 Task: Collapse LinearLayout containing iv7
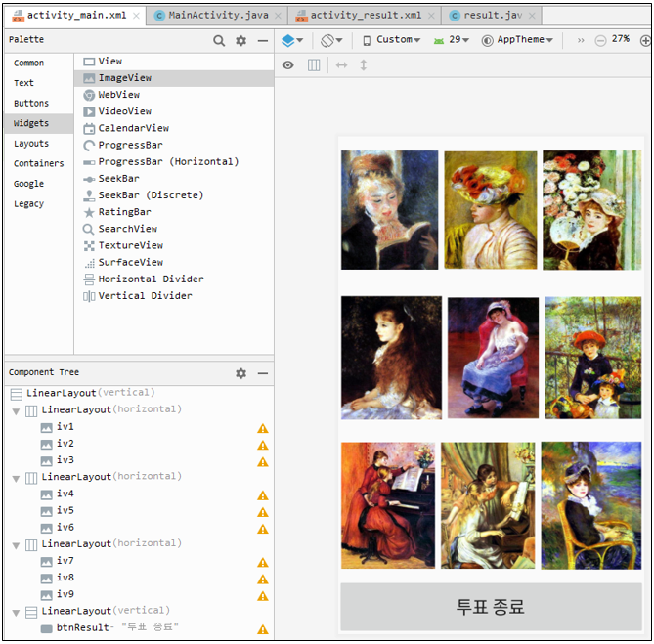[x=17, y=545]
